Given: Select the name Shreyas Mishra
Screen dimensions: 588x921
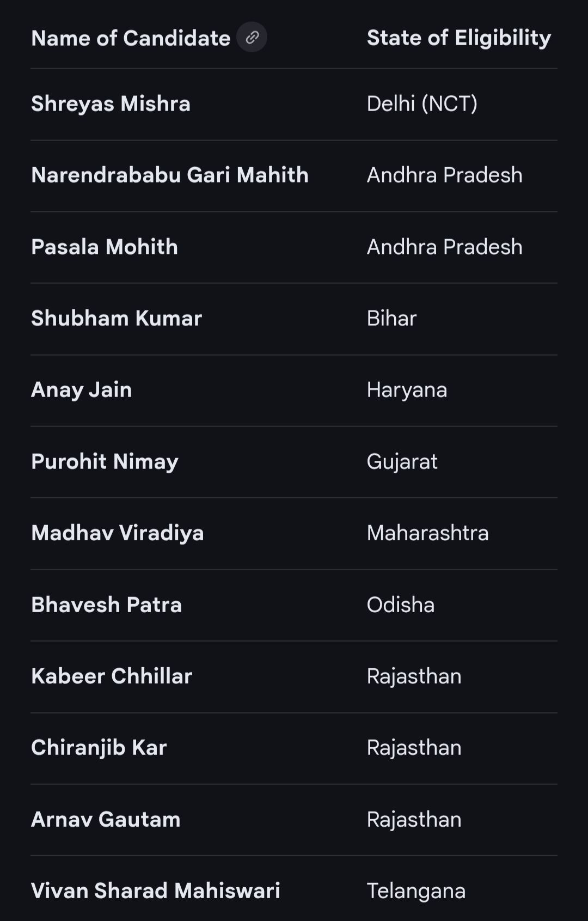Looking at the screenshot, I should (x=111, y=103).
